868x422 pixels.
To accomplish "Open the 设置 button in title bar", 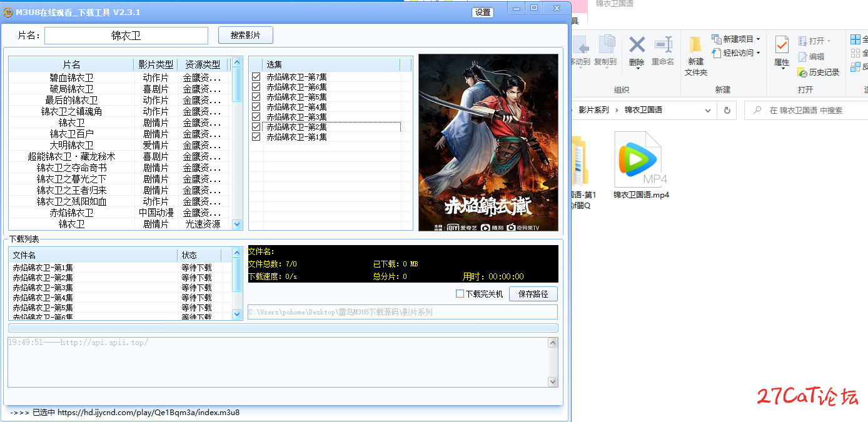I will [x=483, y=13].
